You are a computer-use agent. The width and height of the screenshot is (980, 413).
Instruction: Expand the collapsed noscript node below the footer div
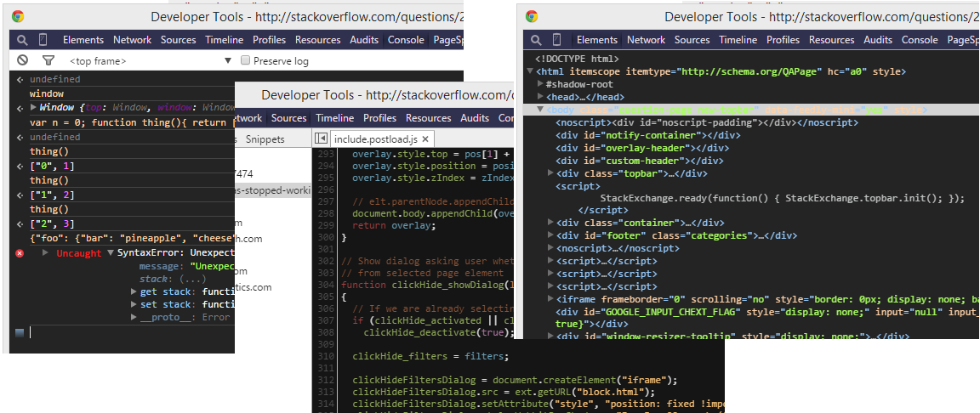(550, 248)
